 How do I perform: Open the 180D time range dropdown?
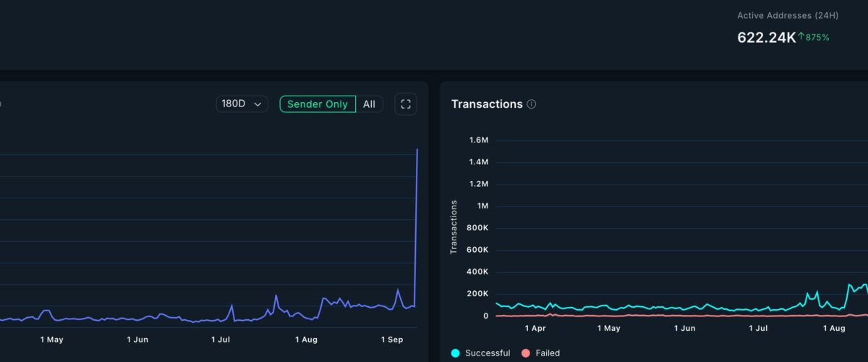(242, 104)
